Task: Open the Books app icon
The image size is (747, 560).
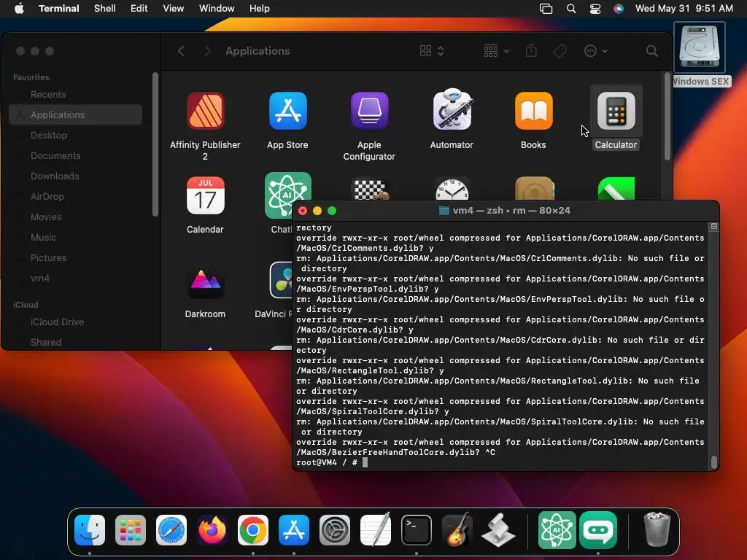Action: tap(533, 111)
